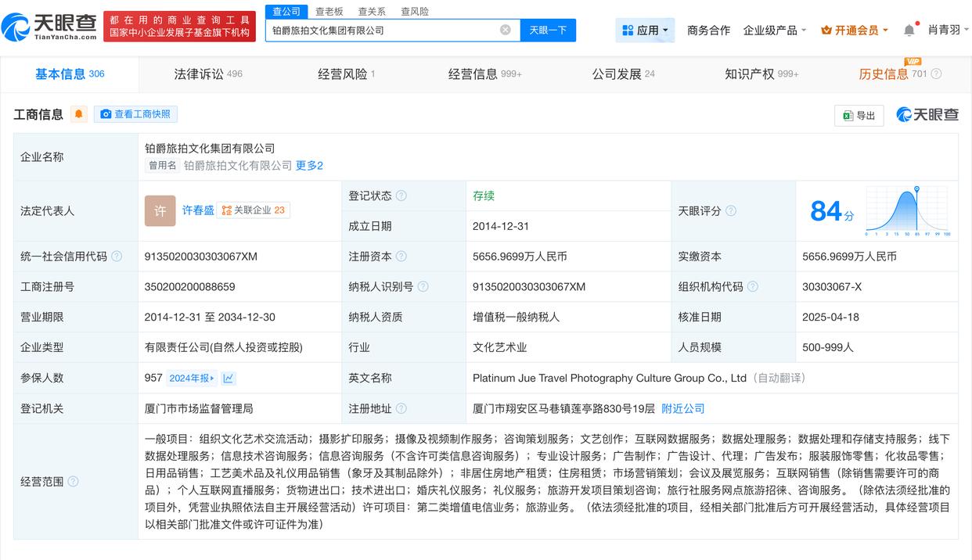The image size is (972, 560).
Task: Click the orange bell alert icon beside 工商信息
Action: (x=79, y=114)
